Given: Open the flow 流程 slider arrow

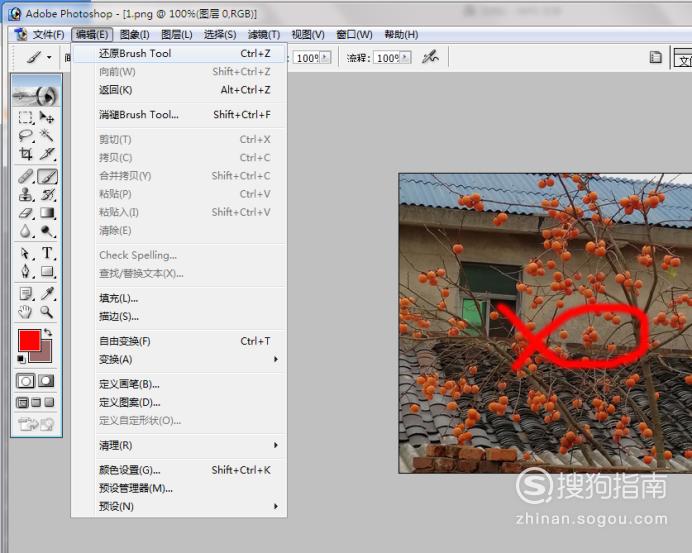Looking at the screenshot, I should coord(406,57).
